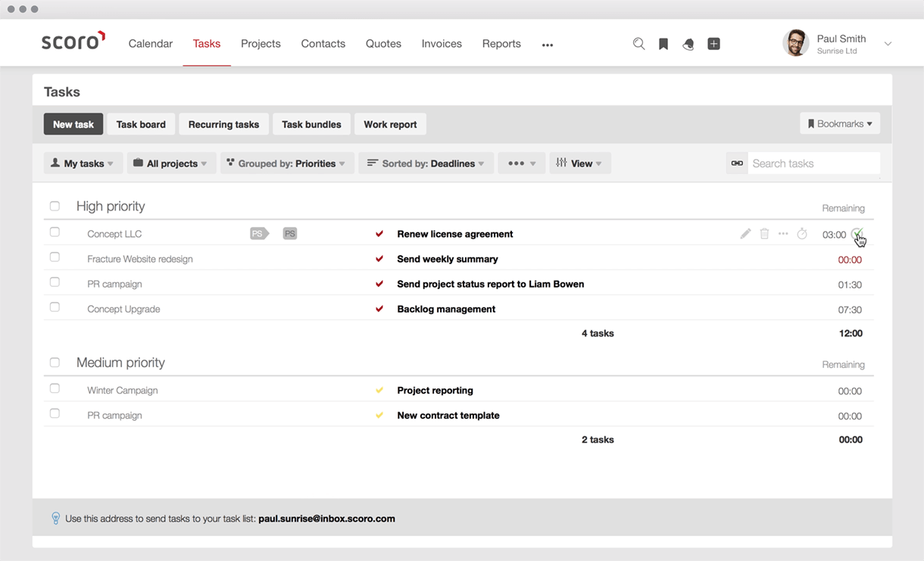
Task: Select the Tasks menu item
Action: click(207, 44)
